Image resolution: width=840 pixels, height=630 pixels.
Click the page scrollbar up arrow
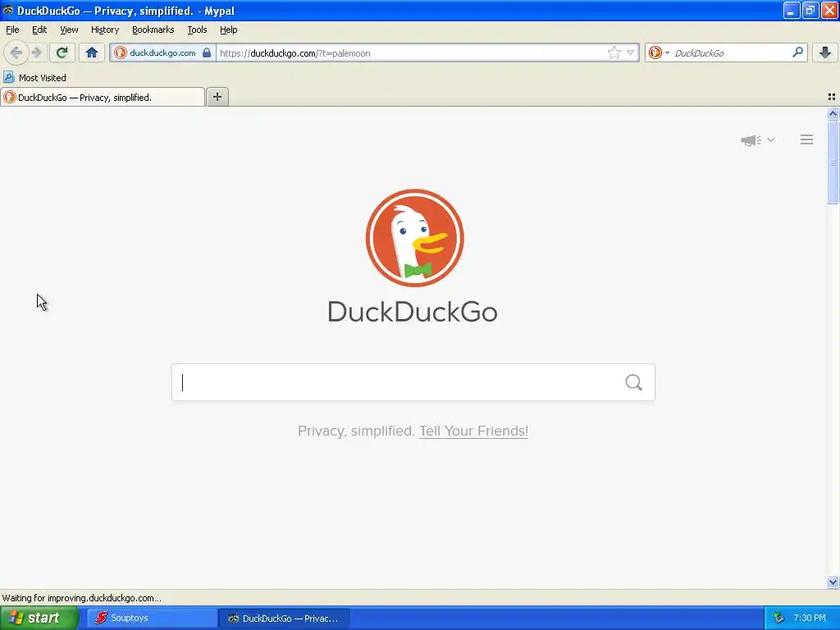point(833,113)
